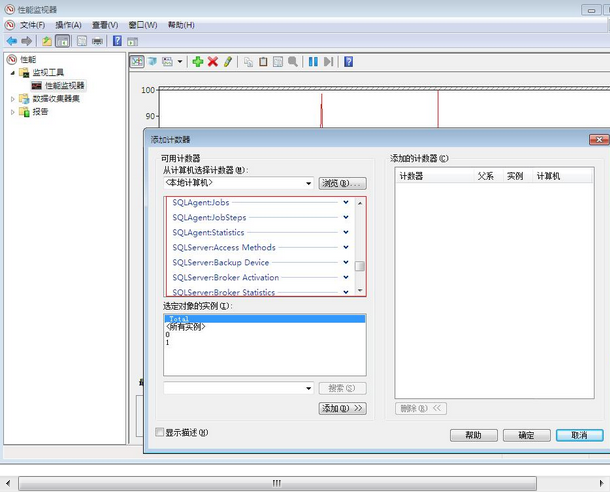This screenshot has width=614, height=493.
Task: Open the 文件(F) menu
Action: coord(32,25)
